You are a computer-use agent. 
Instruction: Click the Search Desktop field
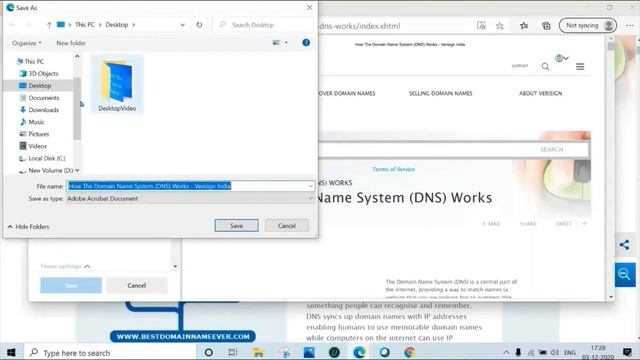(263, 25)
